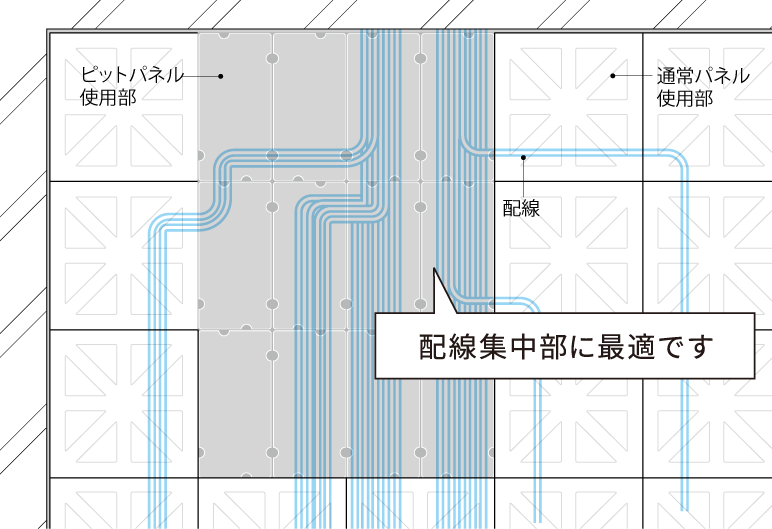Select second gray pit panel in top row
The height and width of the screenshot is (529, 772).
(309, 106)
